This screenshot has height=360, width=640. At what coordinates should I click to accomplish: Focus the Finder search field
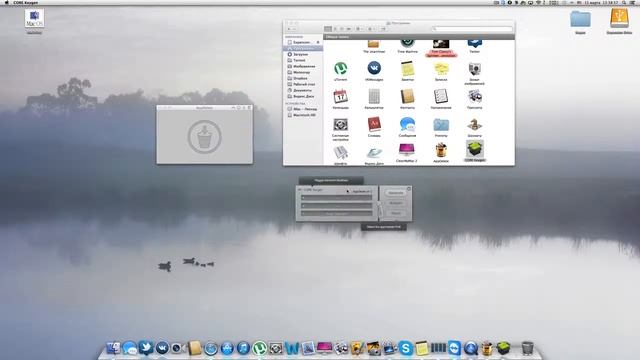472,29
